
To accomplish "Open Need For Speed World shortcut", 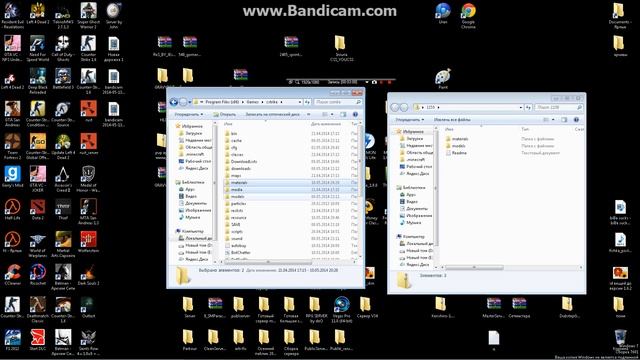I will 38,48.
